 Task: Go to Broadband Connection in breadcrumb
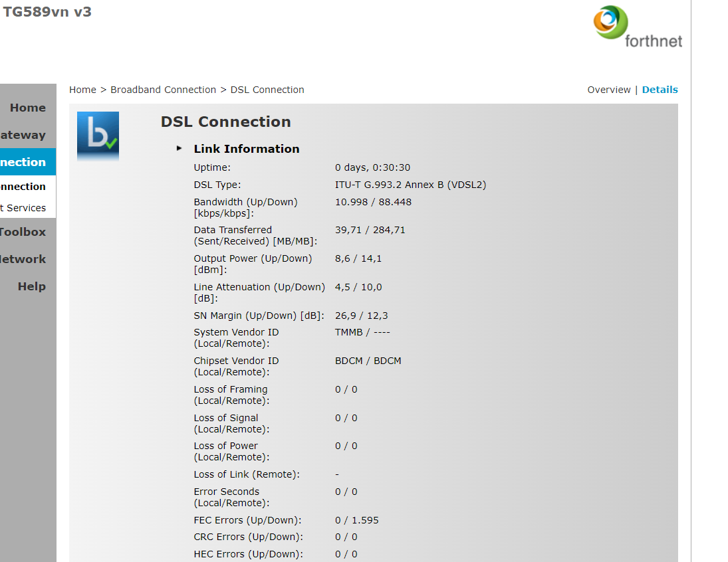click(163, 90)
